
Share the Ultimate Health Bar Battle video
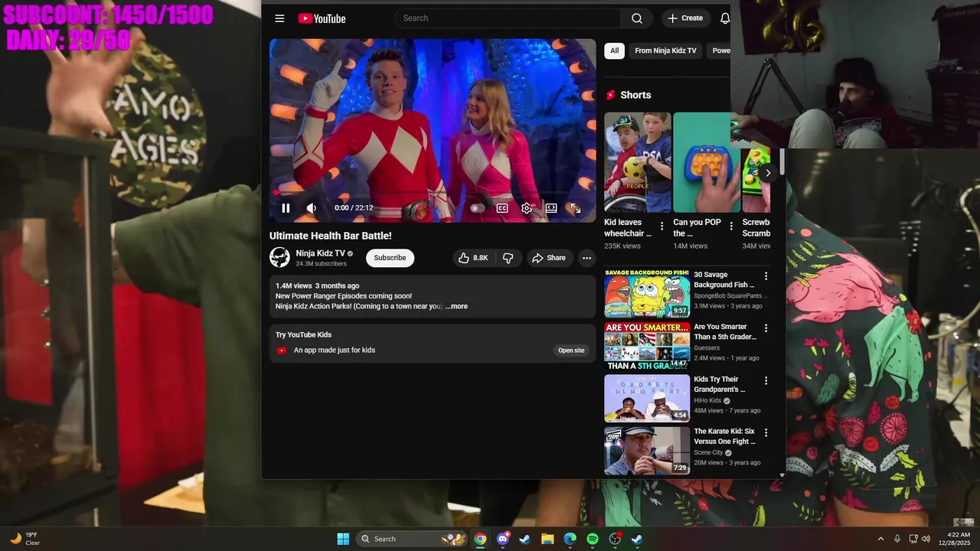(549, 258)
